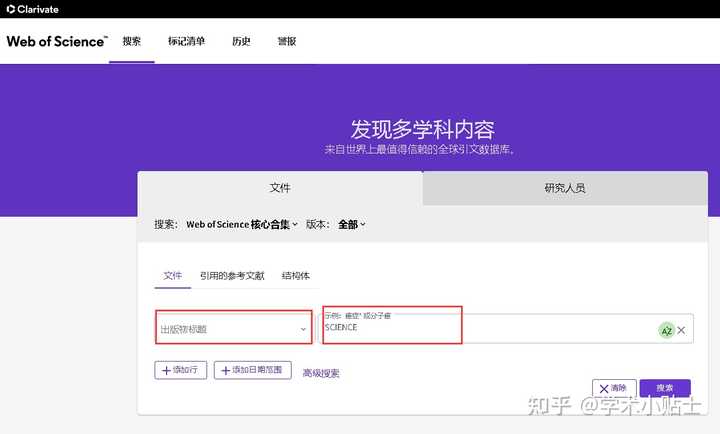The height and width of the screenshot is (434, 720).
Task: Open the 警报 navigation item
Action: [287, 41]
